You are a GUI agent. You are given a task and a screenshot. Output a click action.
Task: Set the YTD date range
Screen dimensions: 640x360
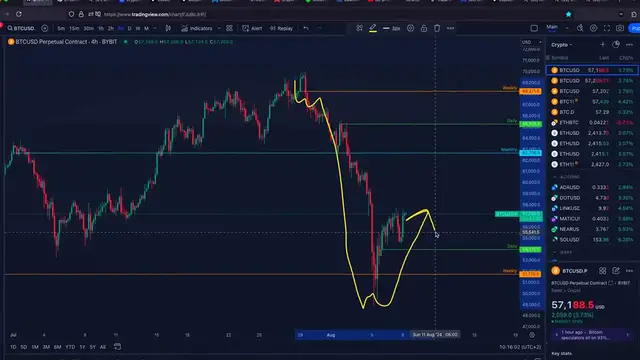(70, 347)
